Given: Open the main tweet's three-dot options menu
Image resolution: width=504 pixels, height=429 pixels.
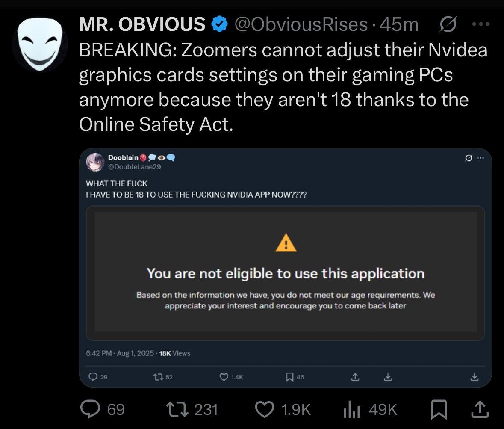Looking at the screenshot, I should pyautogui.click(x=480, y=24).
